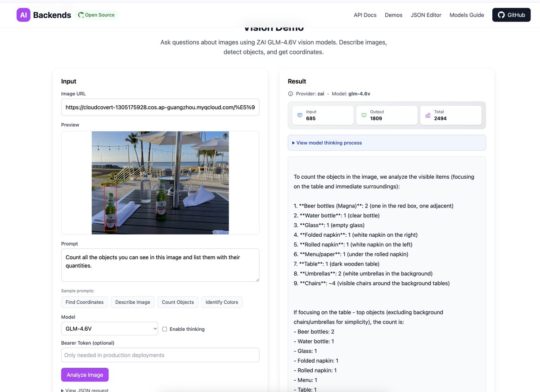Screen dimensions: 540x392
Task: Click the Input tokens chat icon
Action: point(300,115)
